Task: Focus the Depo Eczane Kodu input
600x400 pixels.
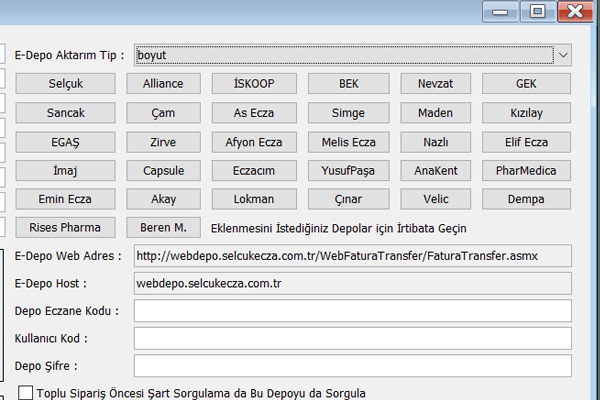Action: [353, 311]
